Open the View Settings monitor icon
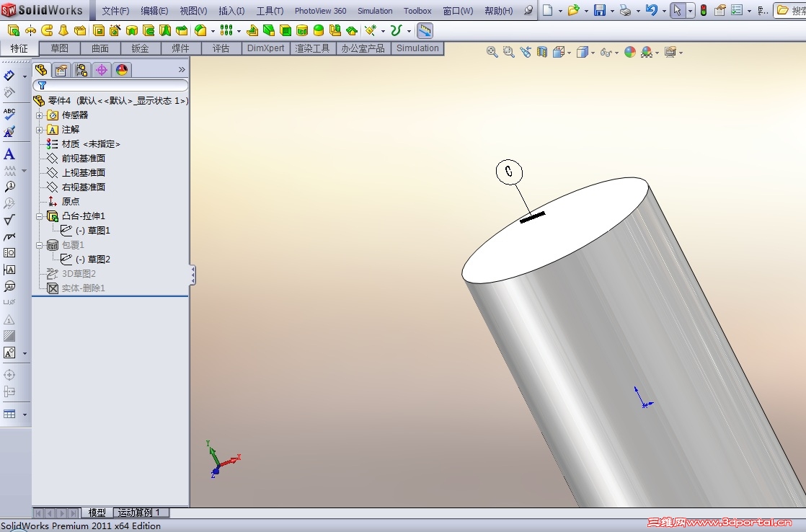Screen dimensions: 806x532 click(670, 52)
